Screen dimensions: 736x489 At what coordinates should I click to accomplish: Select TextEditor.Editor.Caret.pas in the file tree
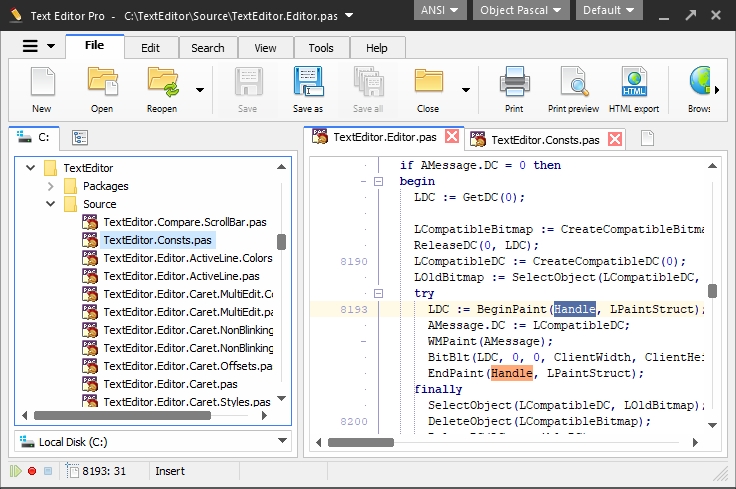[169, 384]
